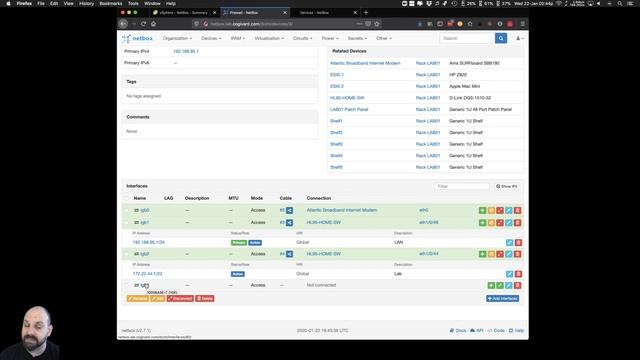The width and height of the screenshot is (640, 360).
Task: Click red Delete bulk button
Action: coord(205,298)
